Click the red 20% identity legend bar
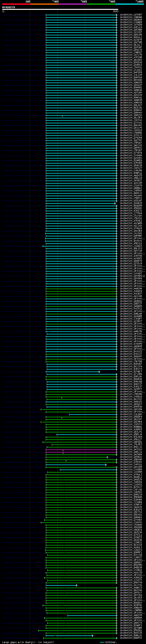Viewport: 146px width, 644px height. point(16,4)
